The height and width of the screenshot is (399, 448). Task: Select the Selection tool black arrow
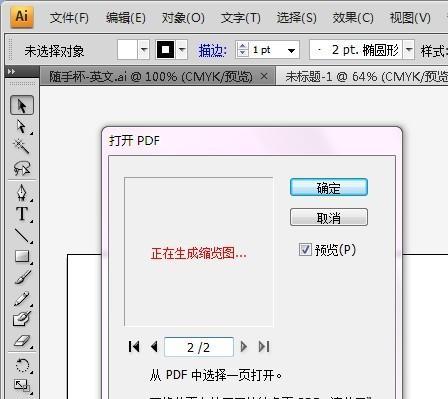click(x=22, y=105)
